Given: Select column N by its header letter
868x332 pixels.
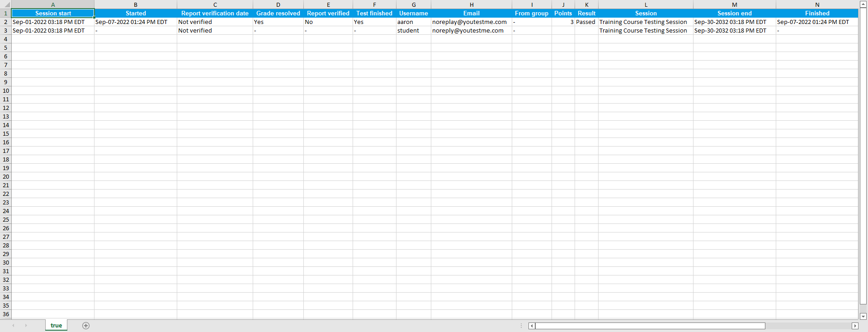Looking at the screenshot, I should pyautogui.click(x=817, y=5).
